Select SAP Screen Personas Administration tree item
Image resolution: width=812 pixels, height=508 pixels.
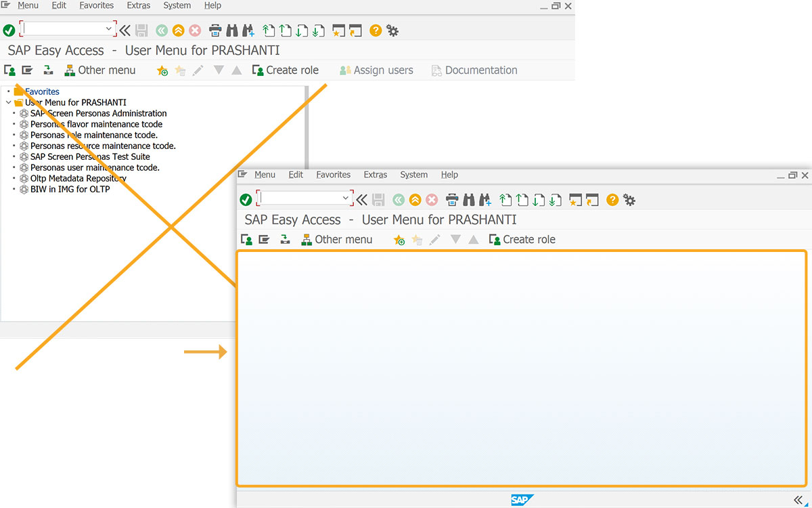tap(98, 113)
